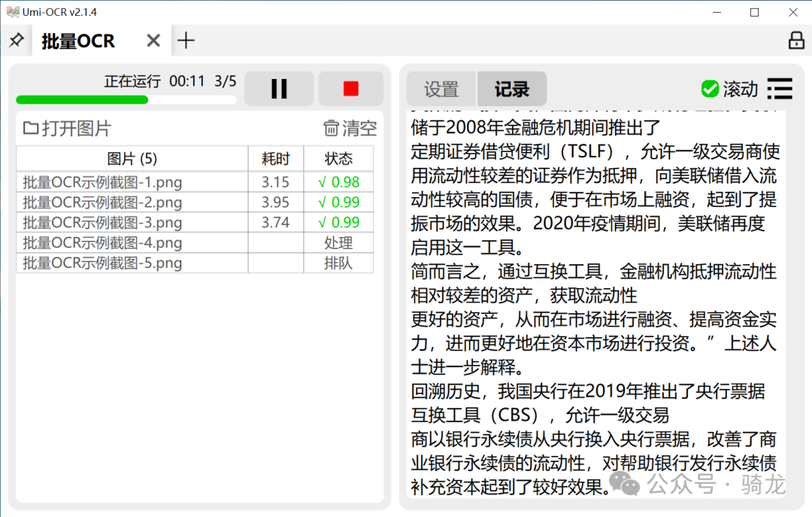Click the √ 0.98 status cell
Screen dimensions: 812x517
pos(338,182)
